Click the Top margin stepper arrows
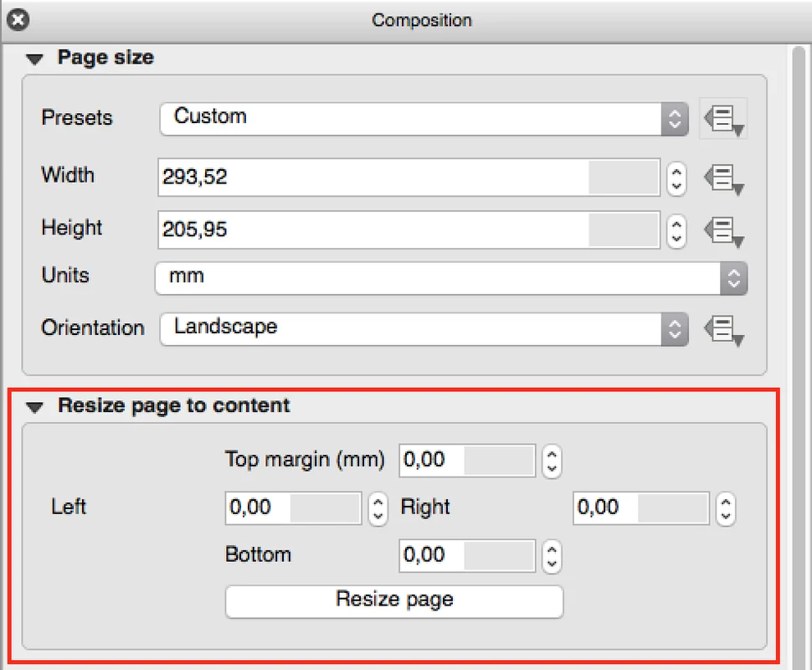The width and height of the screenshot is (812, 670). (x=551, y=460)
